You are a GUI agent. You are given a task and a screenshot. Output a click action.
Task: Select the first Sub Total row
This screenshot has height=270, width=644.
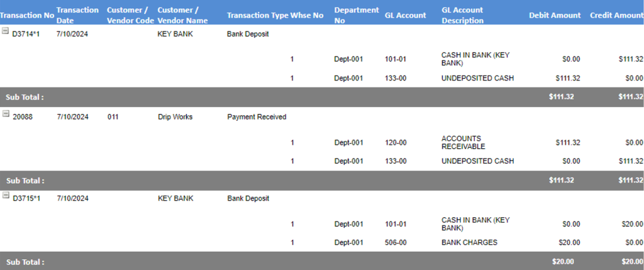(322, 97)
